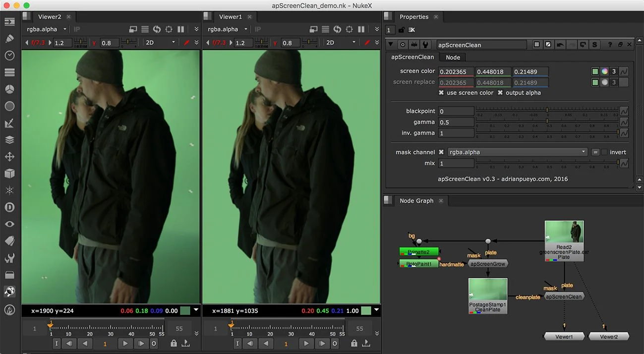This screenshot has height=354, width=644.
Task: Lock the Viewer2 timeline range
Action: pos(174,343)
